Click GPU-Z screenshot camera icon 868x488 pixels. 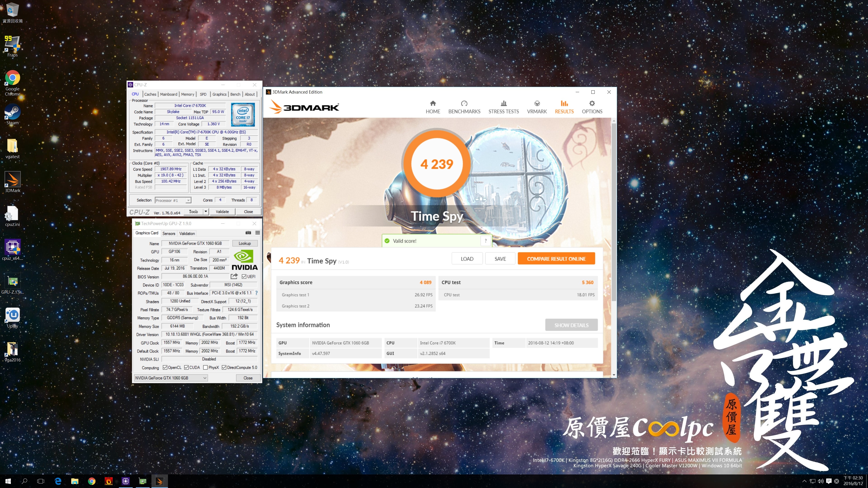click(248, 233)
